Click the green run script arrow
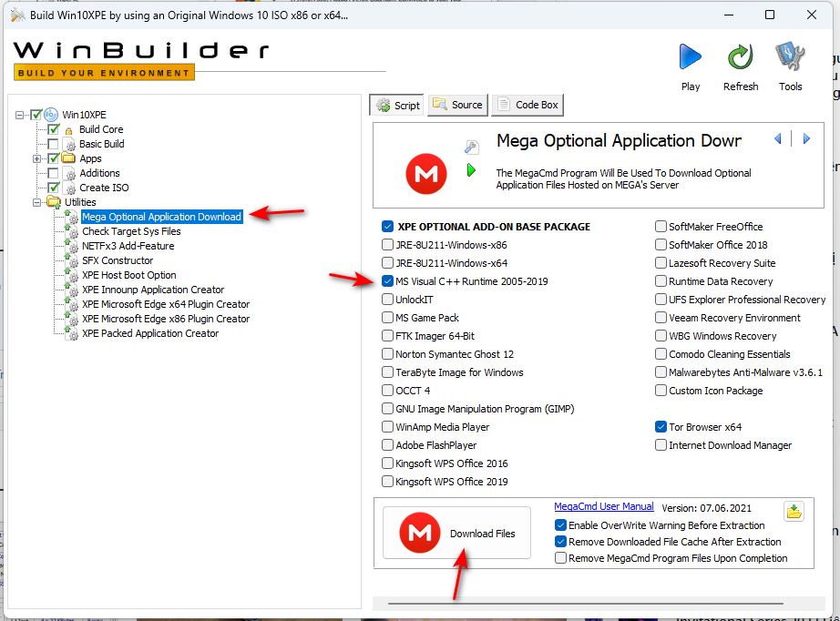Screen dimensions: 840x621 471,170
